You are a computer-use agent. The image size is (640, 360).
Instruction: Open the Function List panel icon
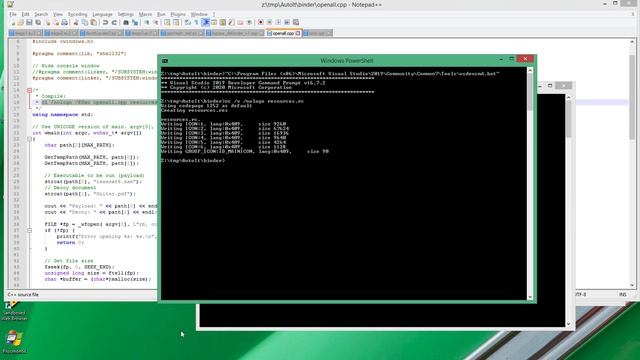(x=231, y=22)
